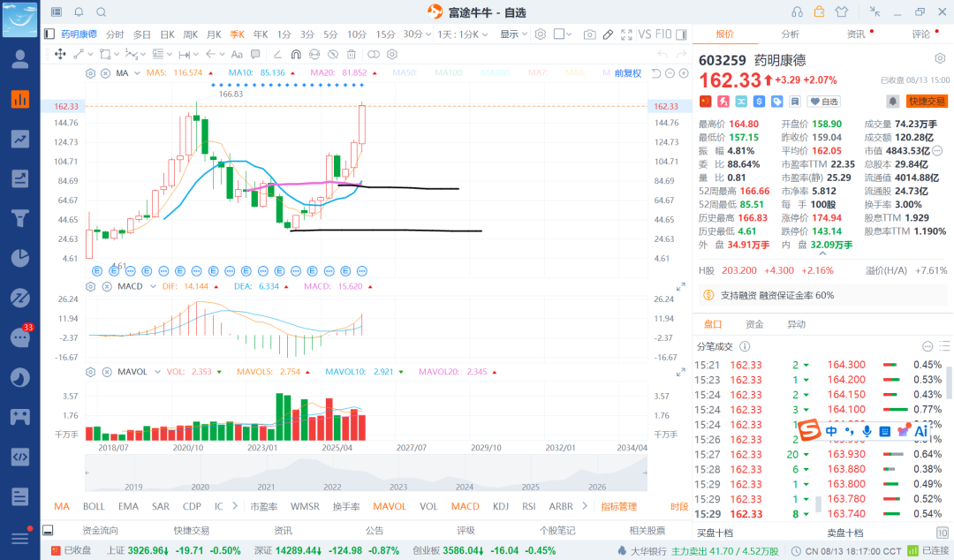Expand the MACD indicator dropdown arrow

coord(153,286)
